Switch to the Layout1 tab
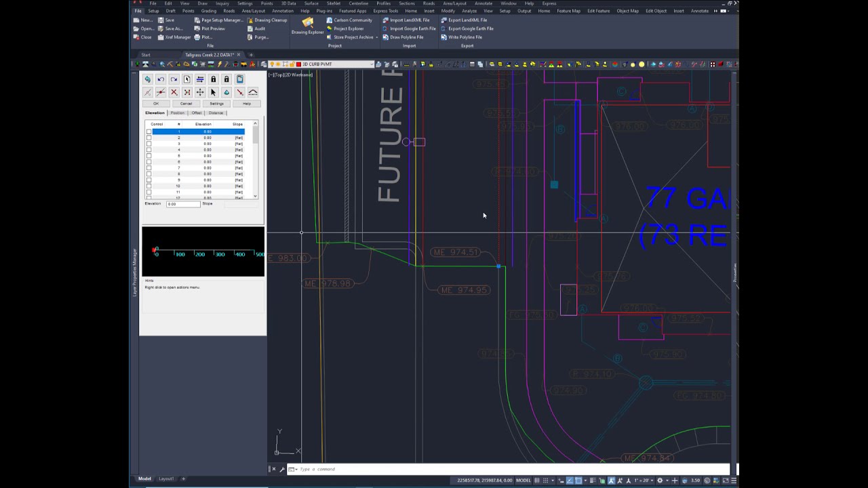The height and width of the screenshot is (488, 868). coord(166,479)
